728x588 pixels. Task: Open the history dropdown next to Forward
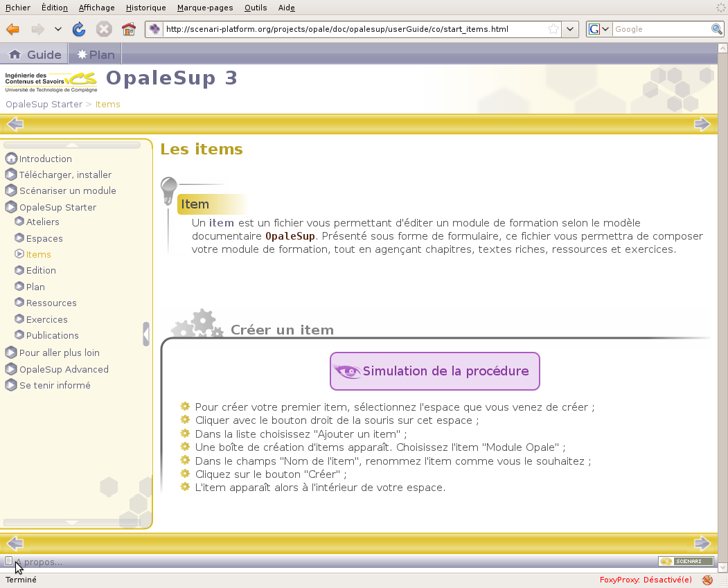point(57,29)
